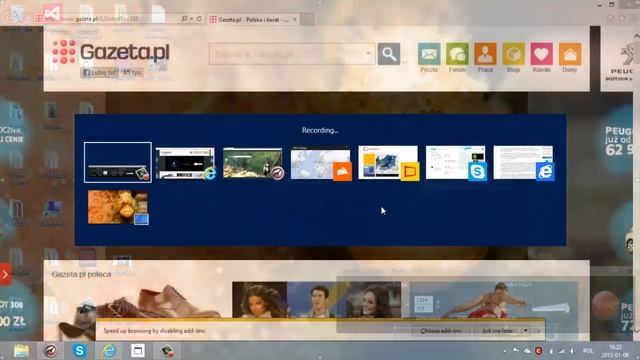
Task: Click the dark-haired woman photo
Action: click(260, 300)
